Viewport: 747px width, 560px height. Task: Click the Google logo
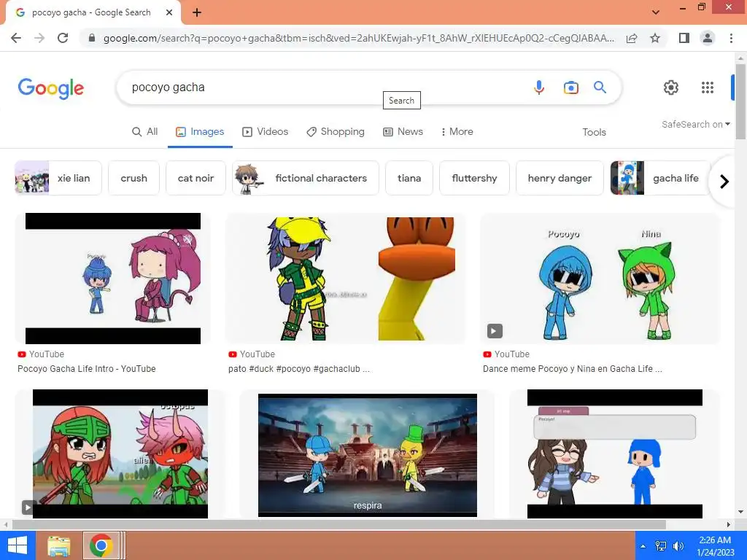pyautogui.click(x=51, y=88)
